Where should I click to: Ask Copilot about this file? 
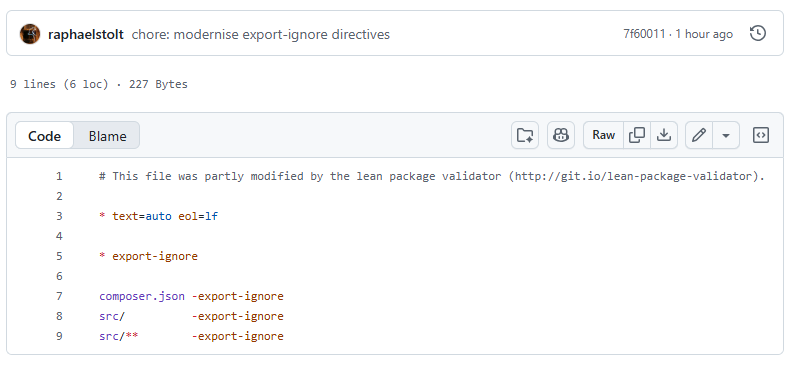tap(561, 135)
